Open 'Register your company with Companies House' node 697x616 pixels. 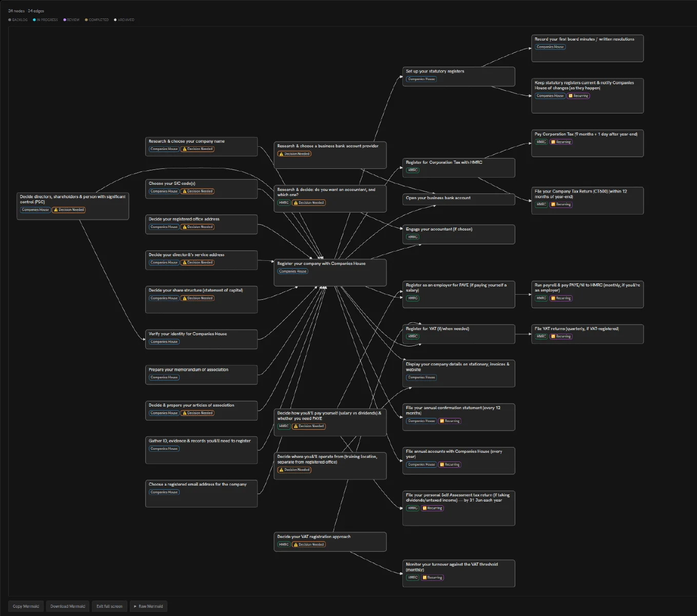pyautogui.click(x=330, y=273)
